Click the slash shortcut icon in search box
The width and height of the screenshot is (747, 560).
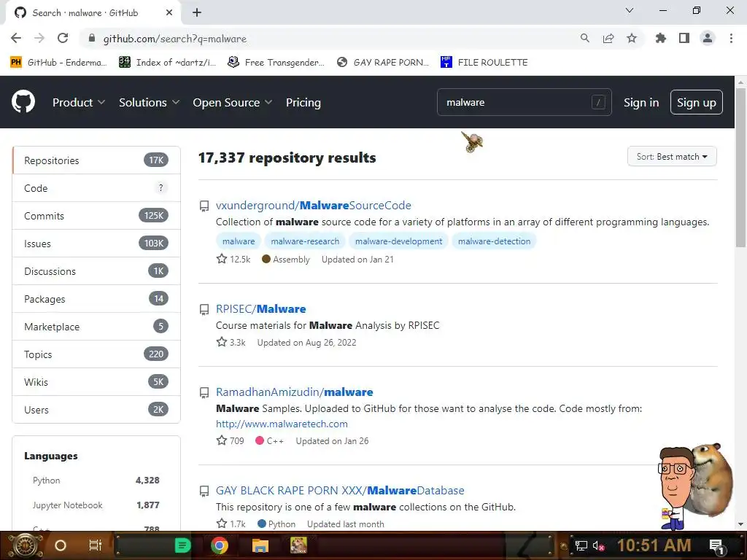pos(598,102)
